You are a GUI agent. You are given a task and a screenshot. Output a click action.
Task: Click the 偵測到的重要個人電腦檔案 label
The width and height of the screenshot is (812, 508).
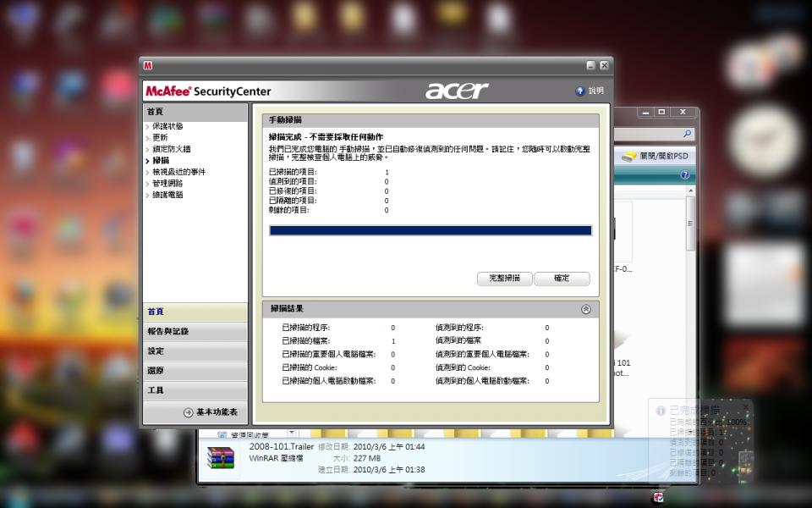pos(482,355)
